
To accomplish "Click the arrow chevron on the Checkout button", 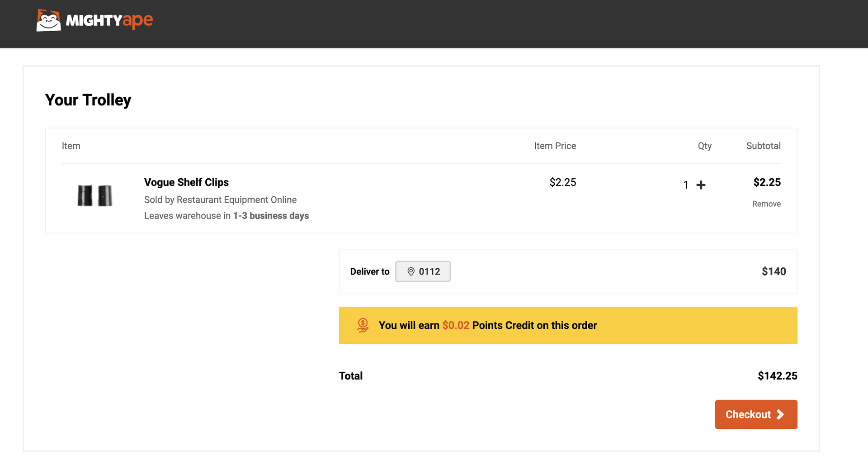I will tap(780, 414).
